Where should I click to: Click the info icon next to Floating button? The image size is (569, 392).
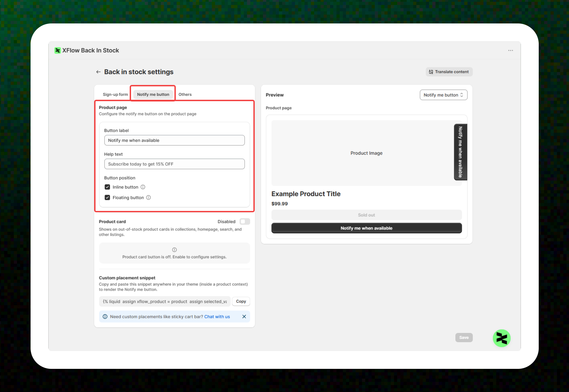[148, 198]
